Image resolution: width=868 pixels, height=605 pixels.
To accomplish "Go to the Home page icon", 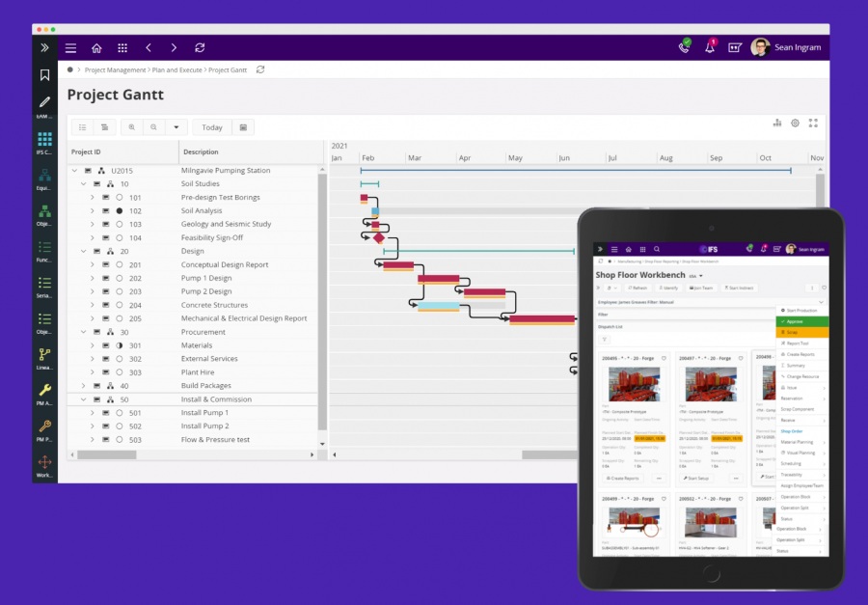I will click(96, 48).
